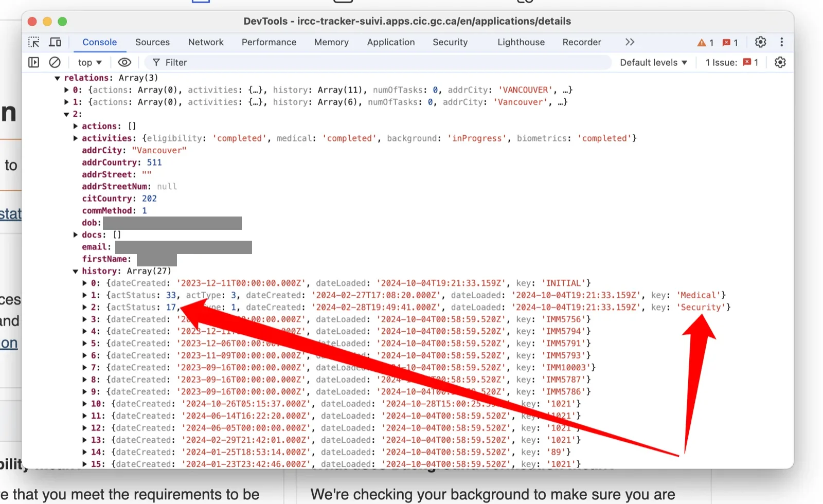This screenshot has width=823, height=504.
Task: Collapse the relations Array(3) node
Action: pyautogui.click(x=57, y=78)
